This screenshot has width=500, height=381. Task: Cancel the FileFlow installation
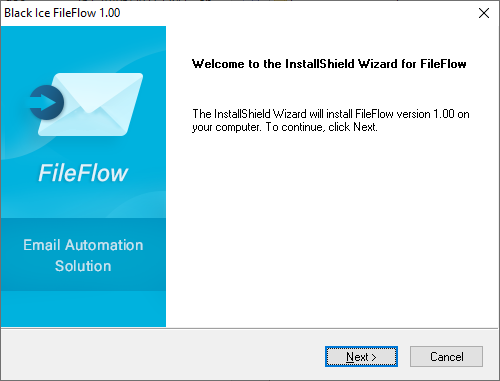[x=446, y=357]
